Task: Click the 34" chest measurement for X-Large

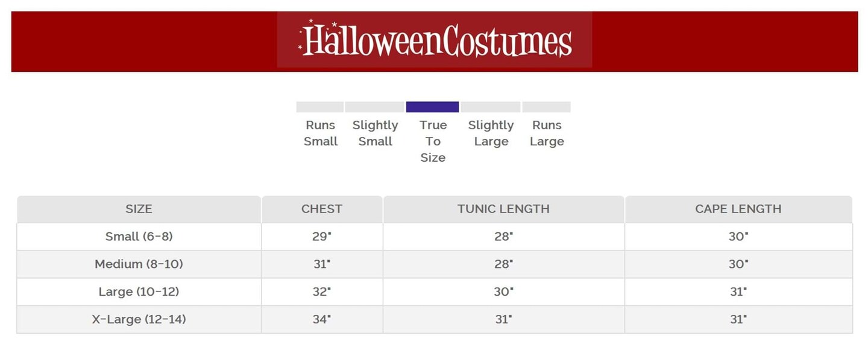Action: coord(321,320)
